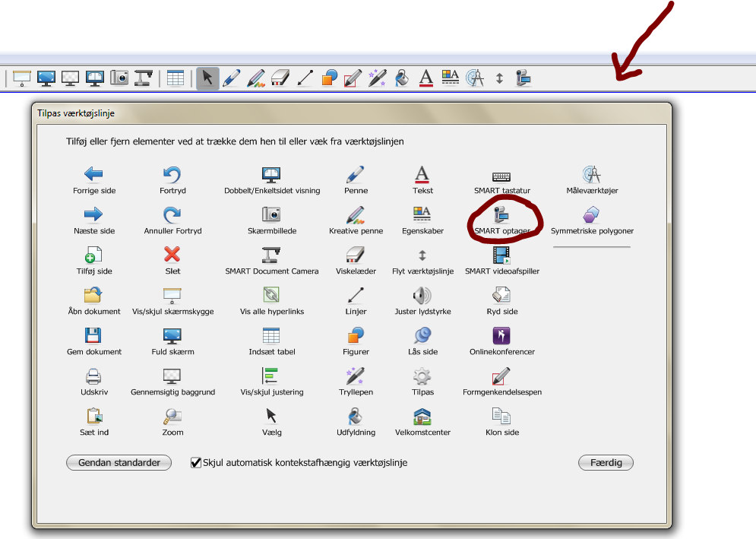Click the Velkomstcenter house icon
The image size is (756, 539).
coord(422,416)
